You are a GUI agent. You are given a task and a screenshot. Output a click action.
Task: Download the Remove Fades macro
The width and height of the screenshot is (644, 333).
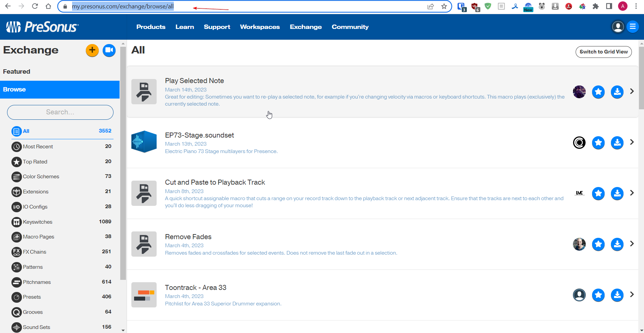point(617,244)
